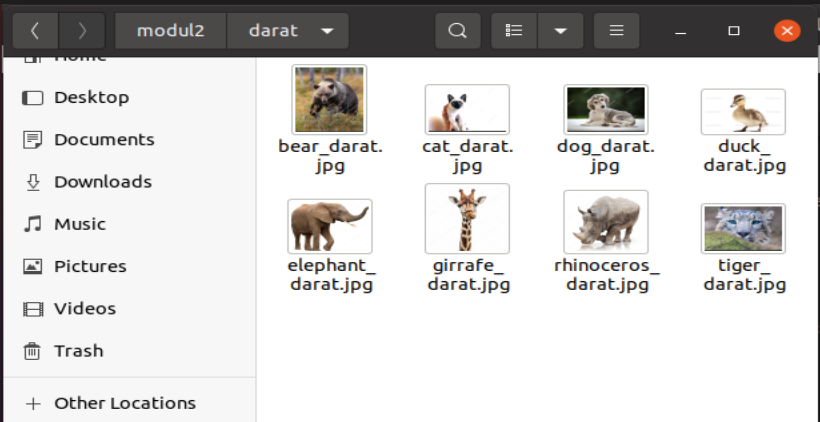Click the bear_darat.jpg file name
This screenshot has width=820, height=422.
coord(331,156)
